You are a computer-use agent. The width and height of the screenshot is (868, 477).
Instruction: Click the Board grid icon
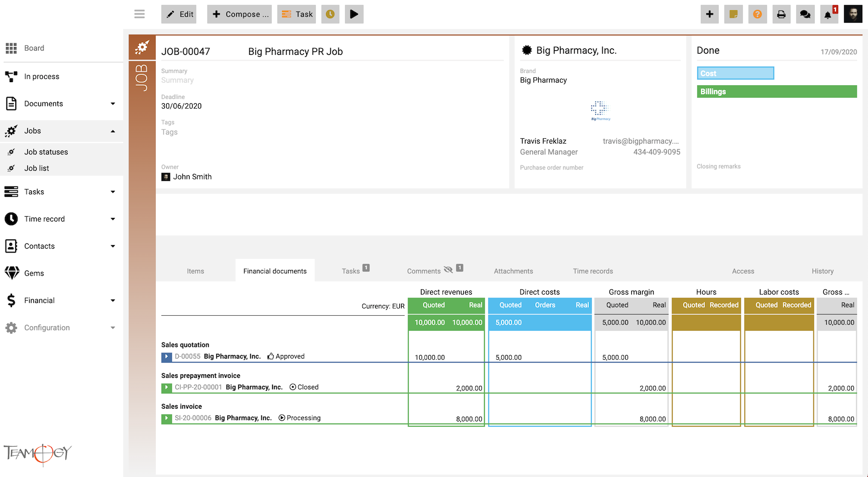(11, 48)
